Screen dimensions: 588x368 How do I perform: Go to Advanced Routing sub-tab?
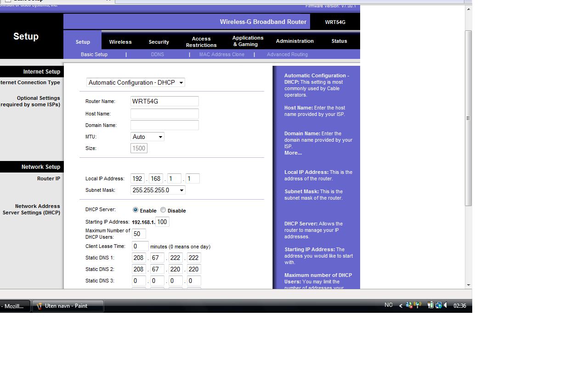[287, 54]
